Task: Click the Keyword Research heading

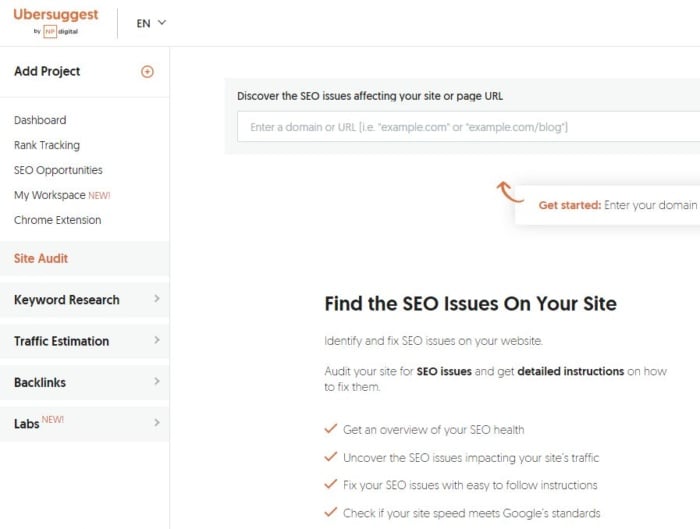Action: 67,300
